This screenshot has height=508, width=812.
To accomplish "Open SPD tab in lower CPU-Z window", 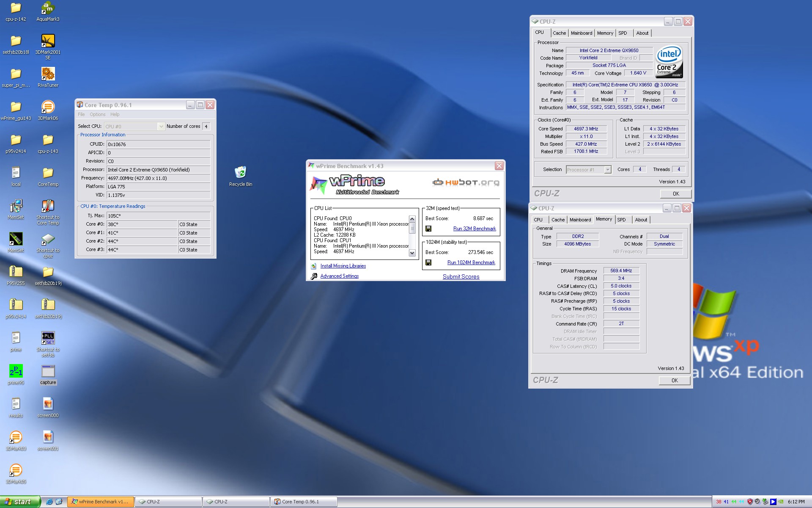I will [x=621, y=220].
